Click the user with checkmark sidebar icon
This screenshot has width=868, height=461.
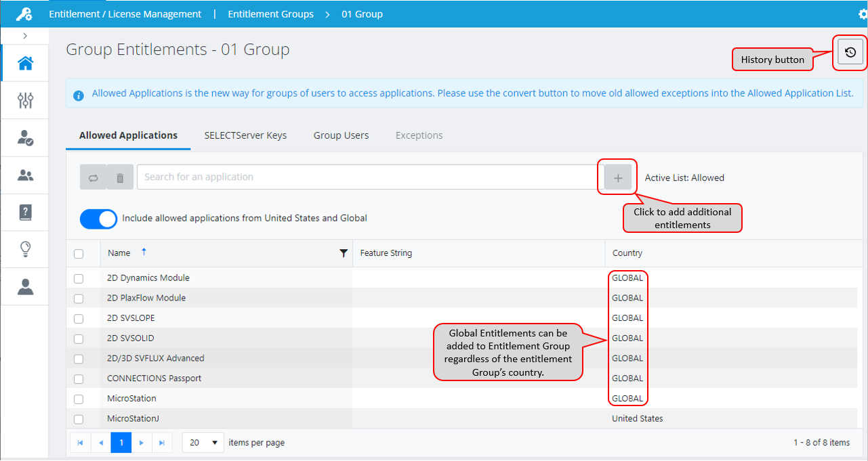25,138
